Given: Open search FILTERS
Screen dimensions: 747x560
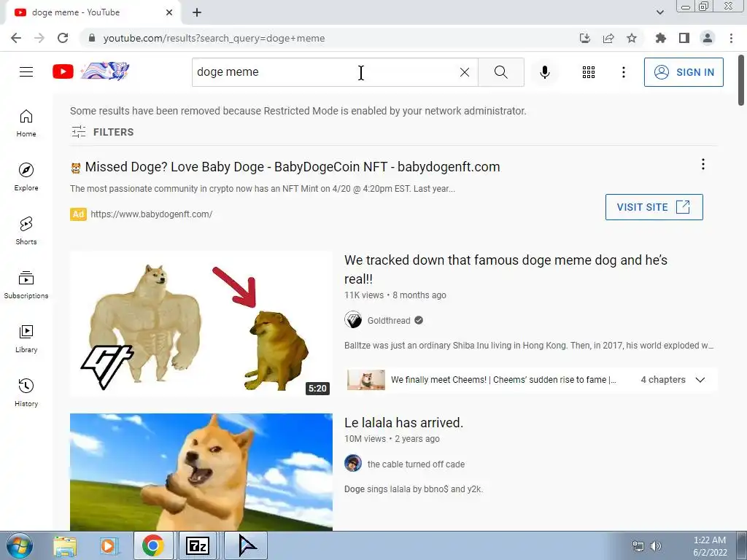Looking at the screenshot, I should click(x=102, y=132).
